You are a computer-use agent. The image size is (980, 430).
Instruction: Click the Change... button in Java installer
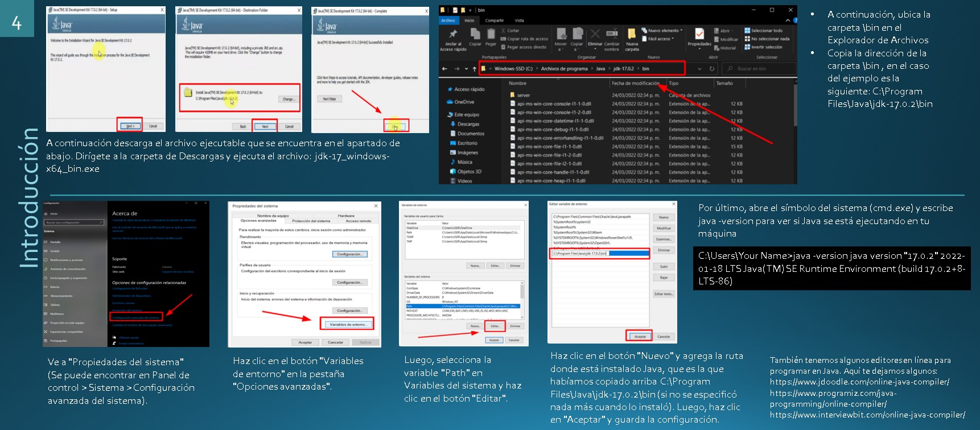[289, 99]
